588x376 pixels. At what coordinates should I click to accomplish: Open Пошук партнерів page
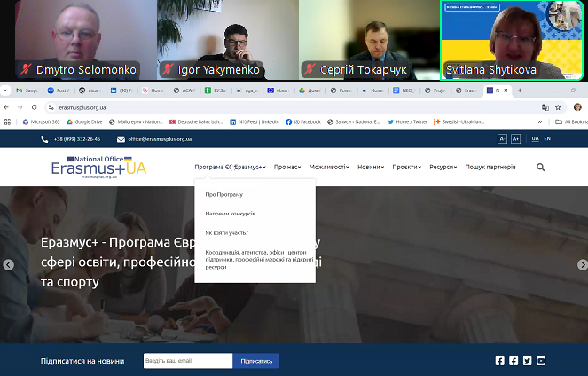tap(490, 167)
